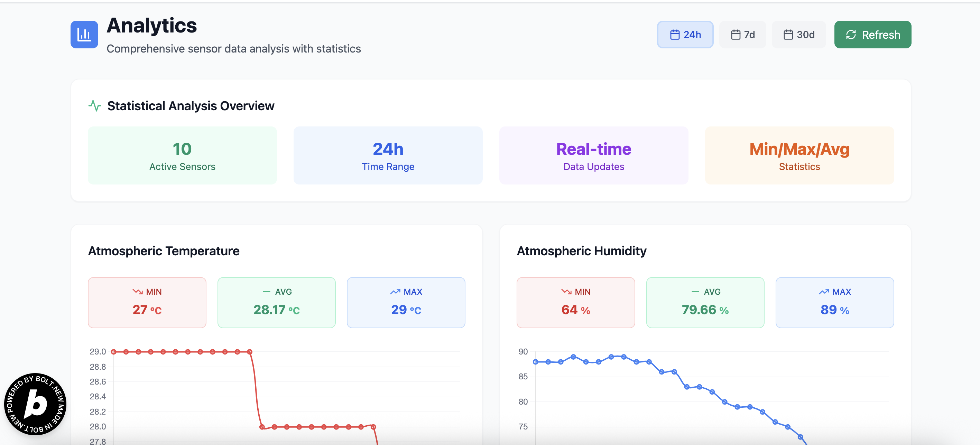Viewport: 980px width, 445px height.
Task: Click the humidity MIN 64 % card
Action: point(576,303)
